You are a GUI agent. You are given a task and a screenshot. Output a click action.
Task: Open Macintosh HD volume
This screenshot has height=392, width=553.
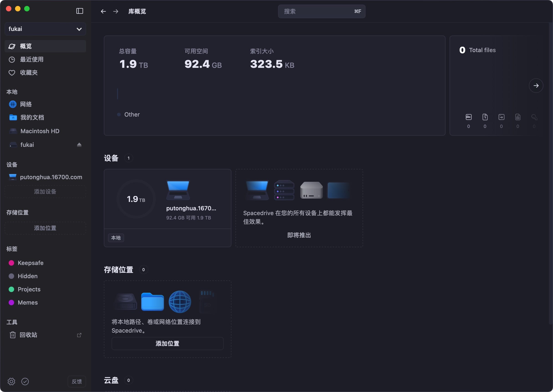(45, 131)
